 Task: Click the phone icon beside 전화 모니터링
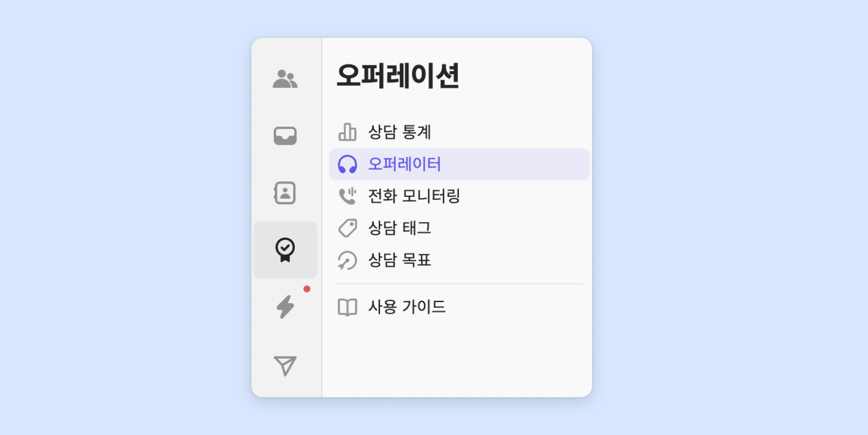[347, 196]
